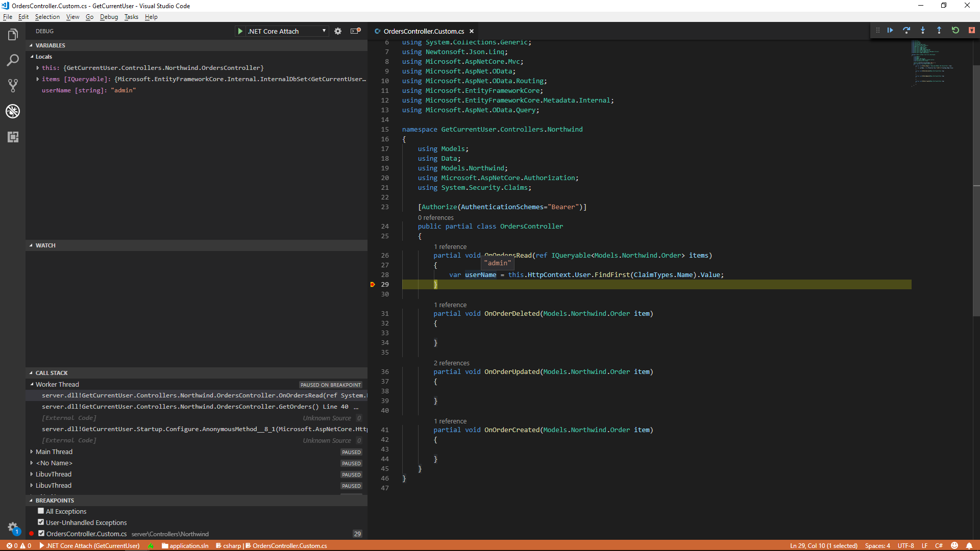Open the Source Control view
Image resolution: width=980 pixels, height=551 pixels.
(x=13, y=86)
